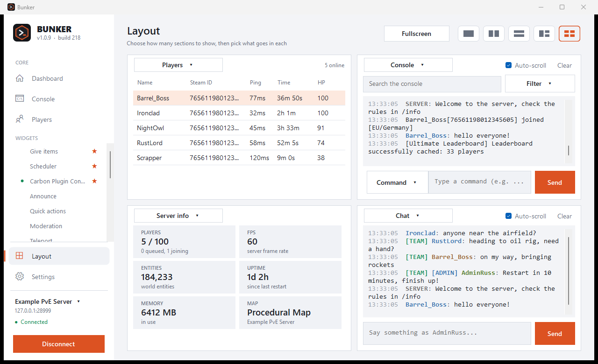This screenshot has height=364, width=598.
Task: Toggle Auto-scroll checkbox in Chat panel
Action: 509,216
